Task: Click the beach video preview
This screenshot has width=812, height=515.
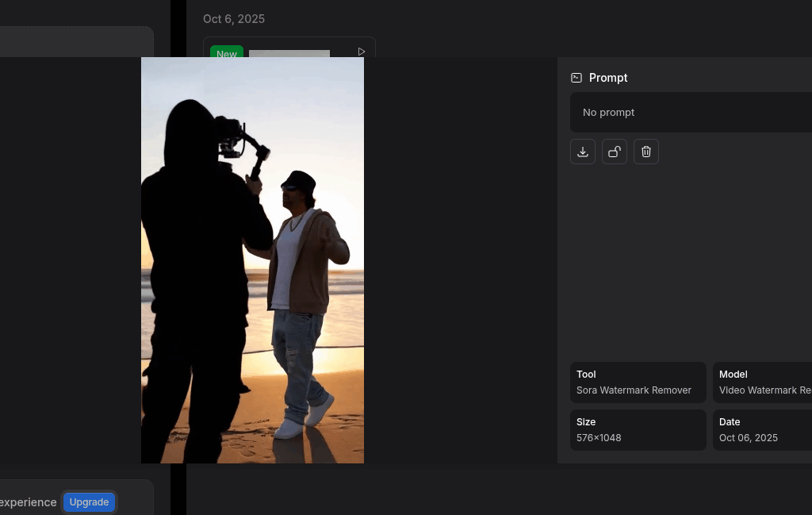Action: click(252, 260)
